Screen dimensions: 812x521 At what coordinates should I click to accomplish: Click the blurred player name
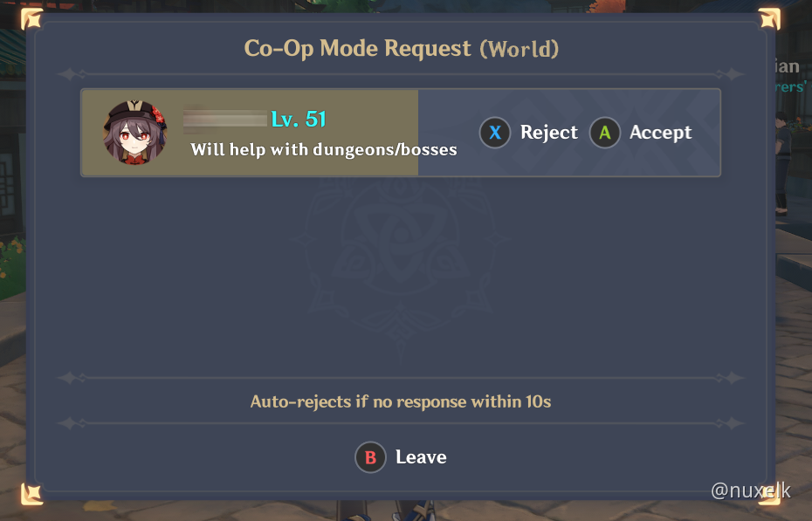click(225, 119)
